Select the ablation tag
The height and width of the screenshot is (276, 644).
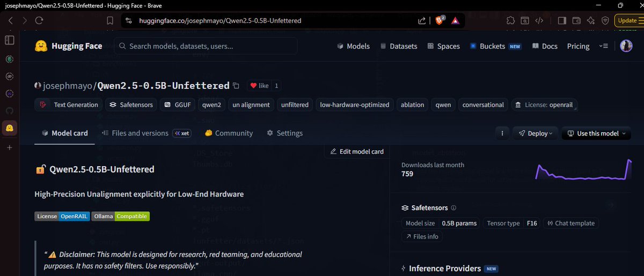click(412, 105)
